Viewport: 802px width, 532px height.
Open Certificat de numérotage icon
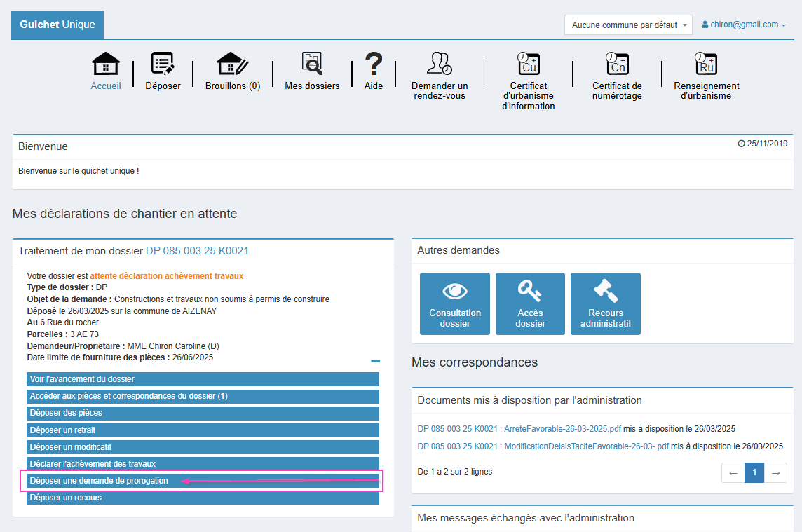tap(617, 64)
